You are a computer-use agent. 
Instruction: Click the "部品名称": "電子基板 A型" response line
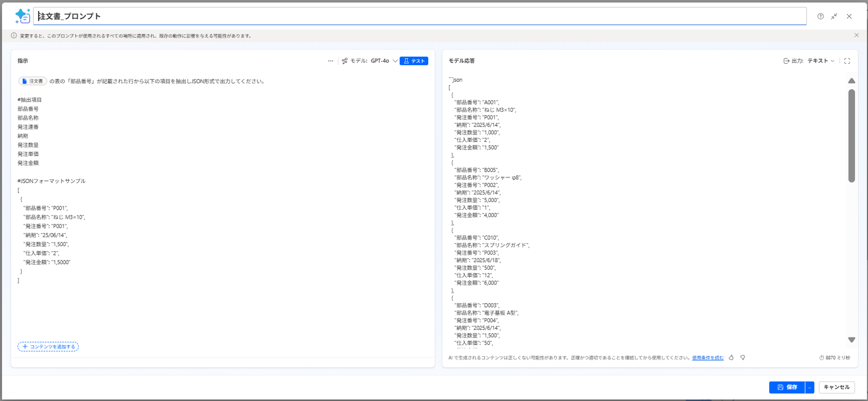pos(487,313)
